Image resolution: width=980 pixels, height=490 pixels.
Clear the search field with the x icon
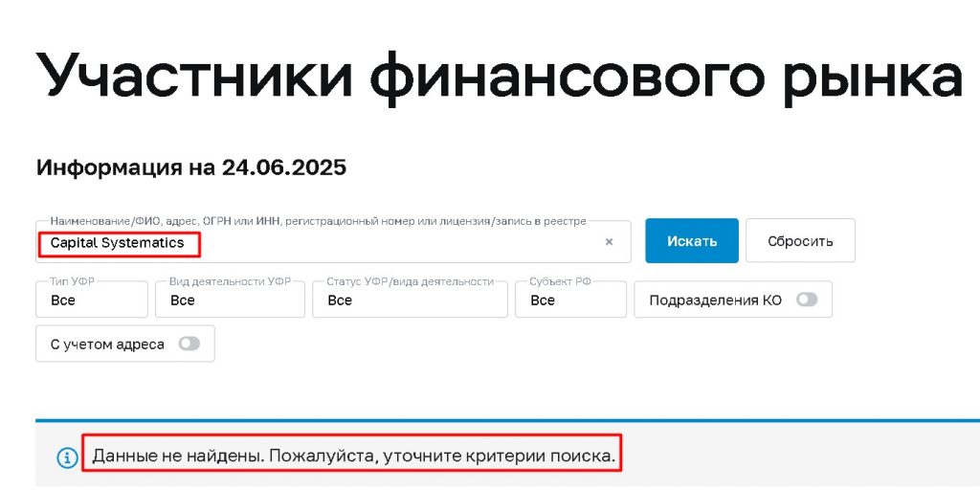click(609, 242)
